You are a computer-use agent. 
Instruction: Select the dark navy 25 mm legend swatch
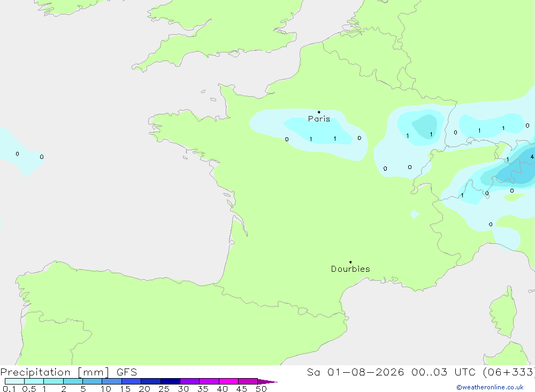pyautogui.click(x=170, y=381)
